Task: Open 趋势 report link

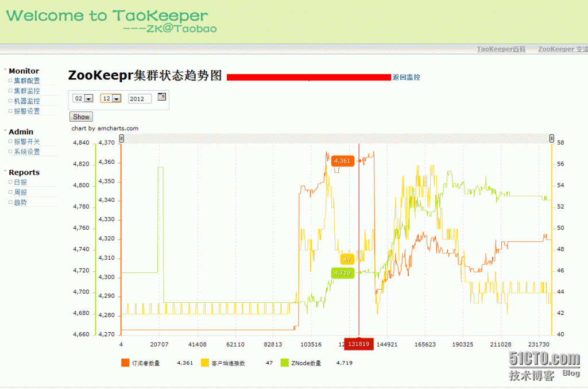Action: click(x=20, y=202)
